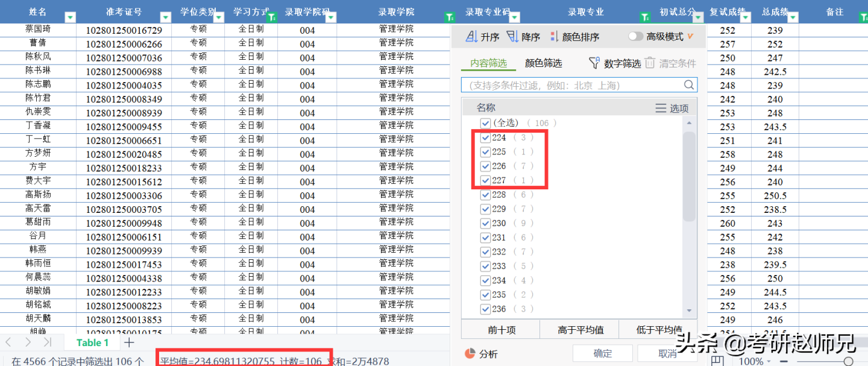The image size is (868, 366).
Task: Apply descending sort (降序)
Action: click(x=523, y=36)
